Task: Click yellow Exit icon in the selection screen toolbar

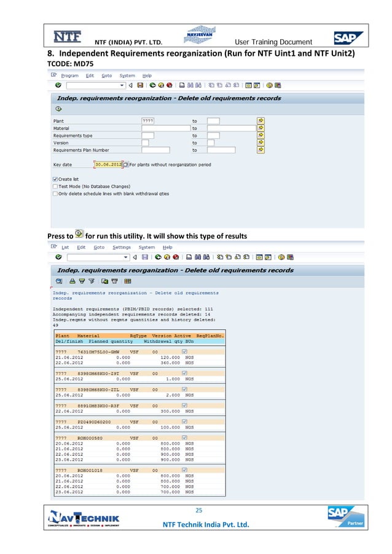Action: [161, 85]
